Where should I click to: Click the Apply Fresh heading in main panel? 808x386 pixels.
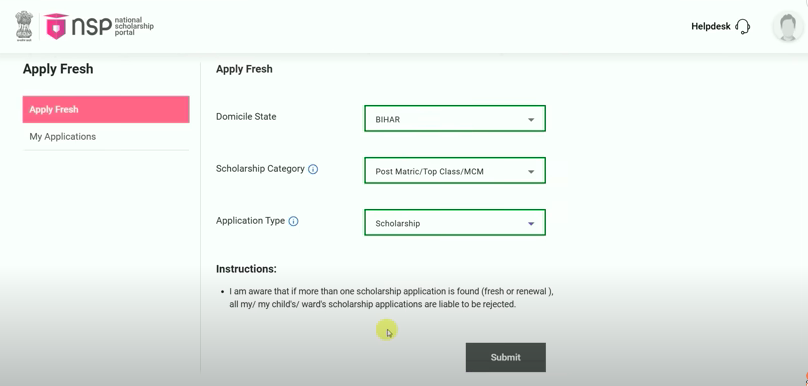(x=244, y=69)
